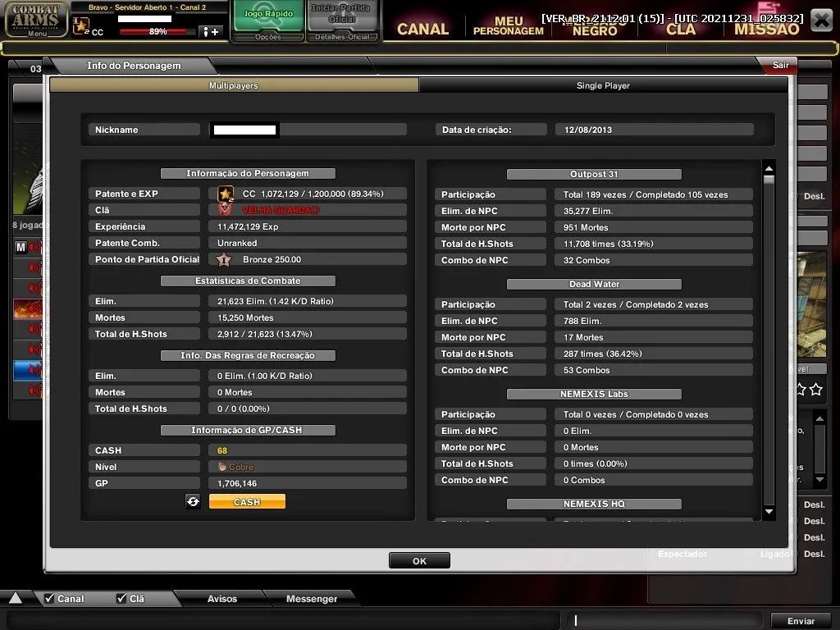Viewport: 840px width, 630px height.
Task: Open the Combat Arms Menu logo
Action: [36, 20]
